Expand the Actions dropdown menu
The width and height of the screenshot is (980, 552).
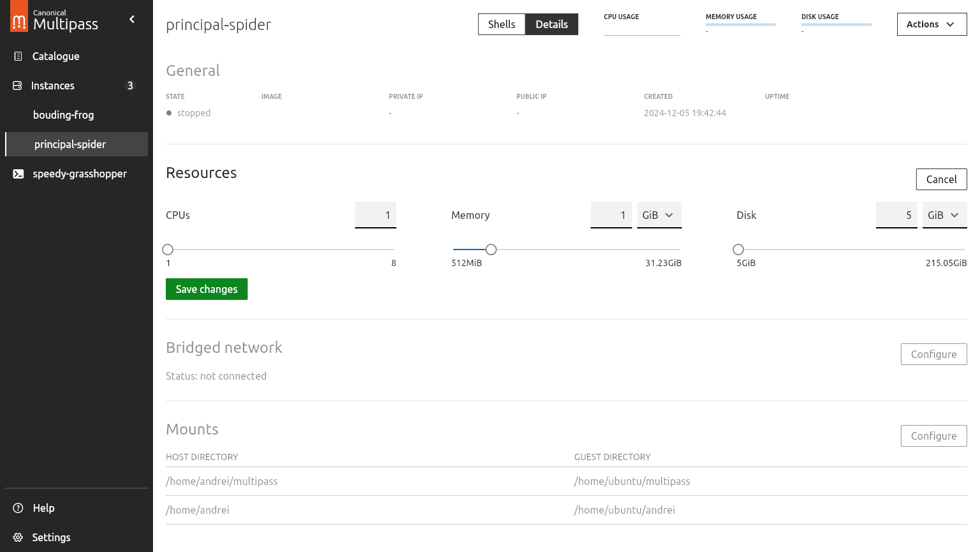931,24
